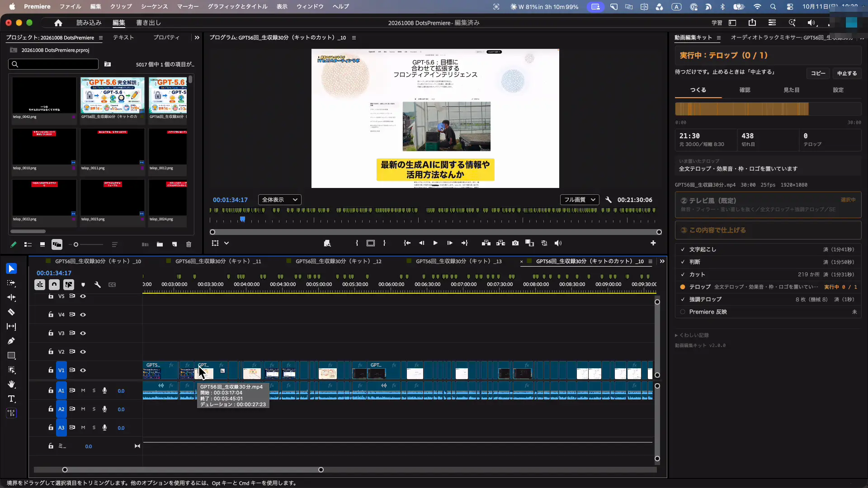
Task: Select the Selection tool arrow
Action: [x=11, y=269]
